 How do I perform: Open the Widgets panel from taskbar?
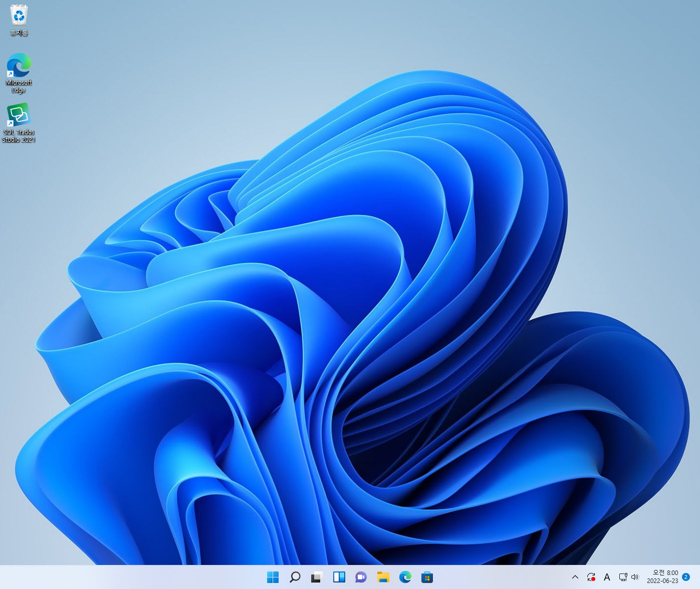pyautogui.click(x=339, y=577)
